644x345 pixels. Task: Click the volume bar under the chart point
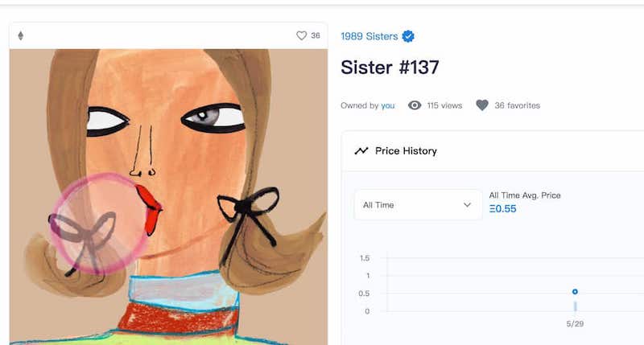pyautogui.click(x=575, y=306)
